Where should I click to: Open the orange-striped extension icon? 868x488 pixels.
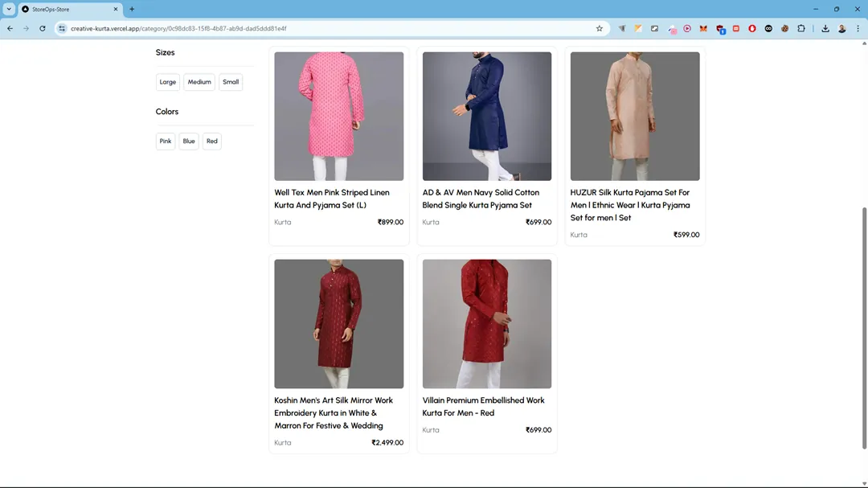[638, 28]
